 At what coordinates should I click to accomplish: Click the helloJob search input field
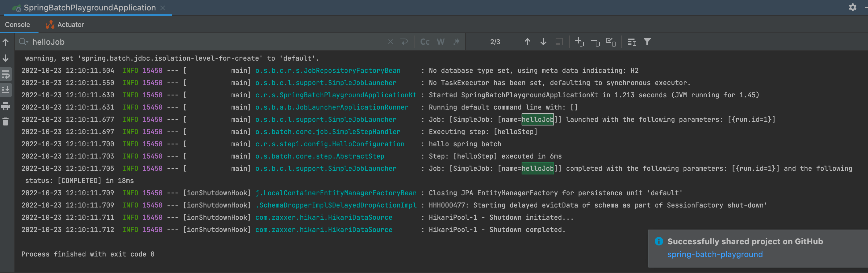(x=202, y=42)
